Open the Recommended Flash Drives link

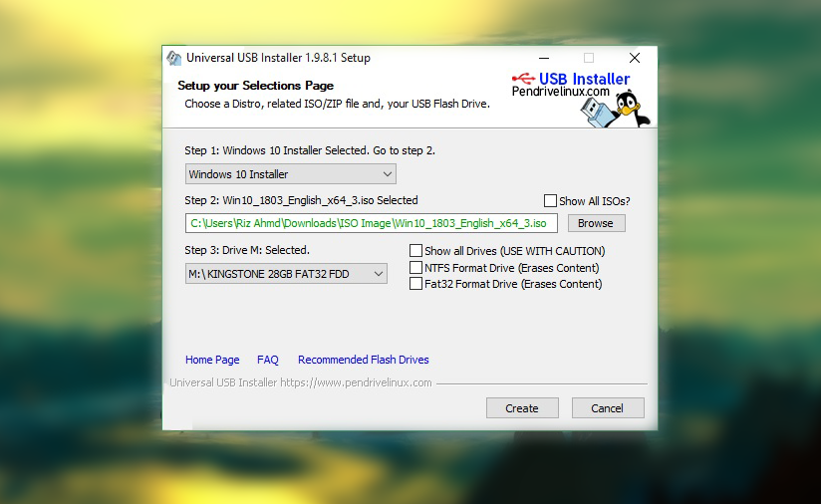coord(364,360)
